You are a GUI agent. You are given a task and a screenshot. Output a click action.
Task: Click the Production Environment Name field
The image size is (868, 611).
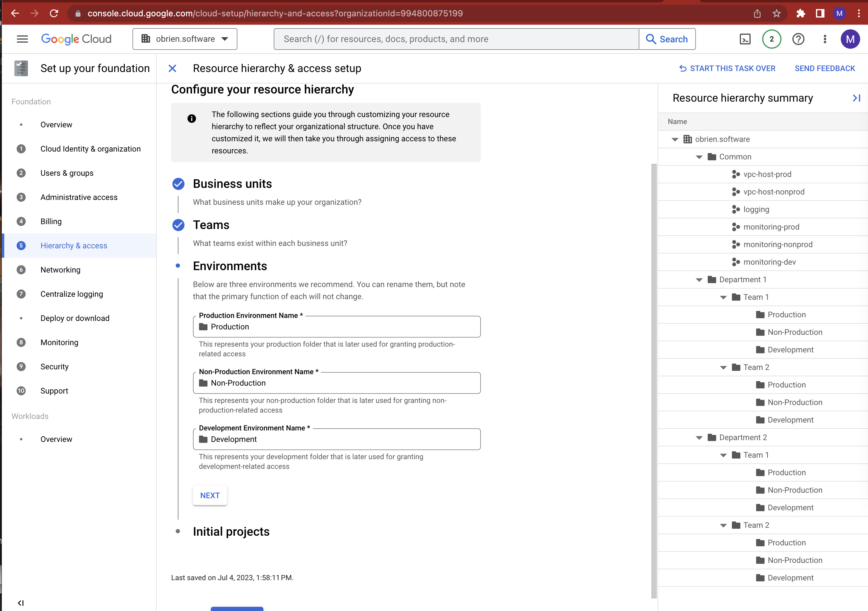(x=336, y=327)
